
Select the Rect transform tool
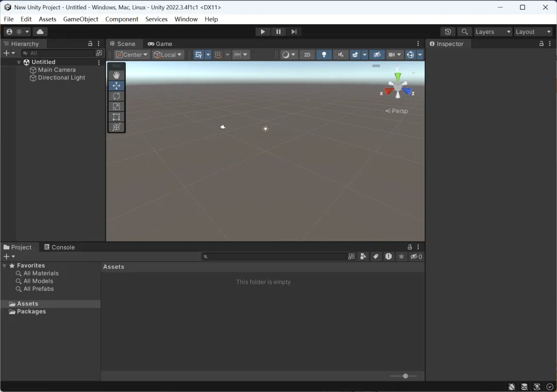116,117
